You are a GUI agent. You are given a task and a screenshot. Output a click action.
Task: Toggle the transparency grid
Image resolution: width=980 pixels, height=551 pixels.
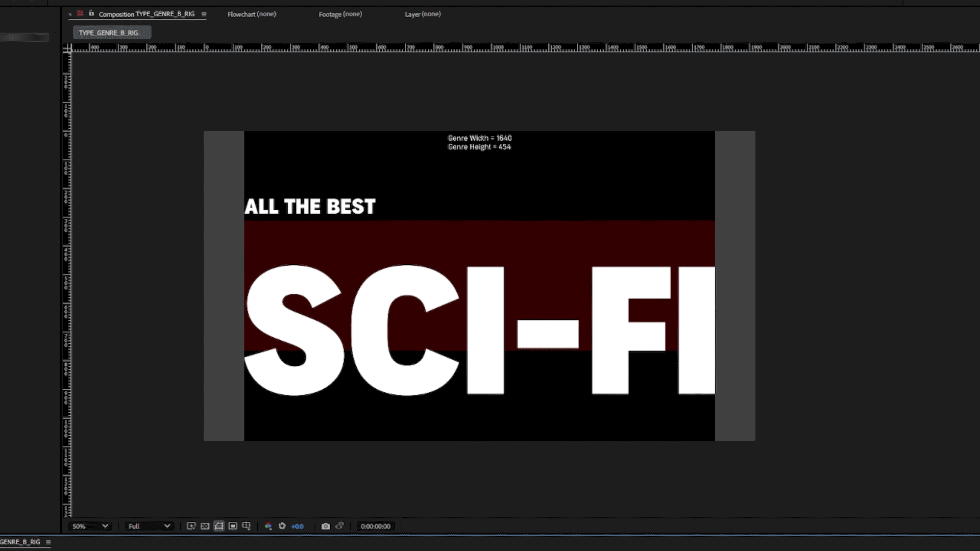click(x=205, y=526)
